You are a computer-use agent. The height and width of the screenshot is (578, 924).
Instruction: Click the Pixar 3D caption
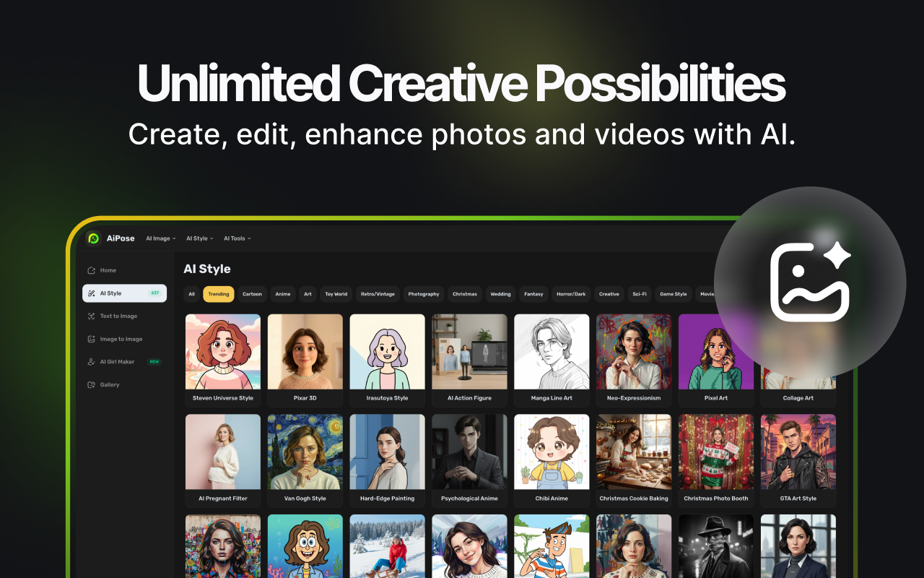coord(305,398)
